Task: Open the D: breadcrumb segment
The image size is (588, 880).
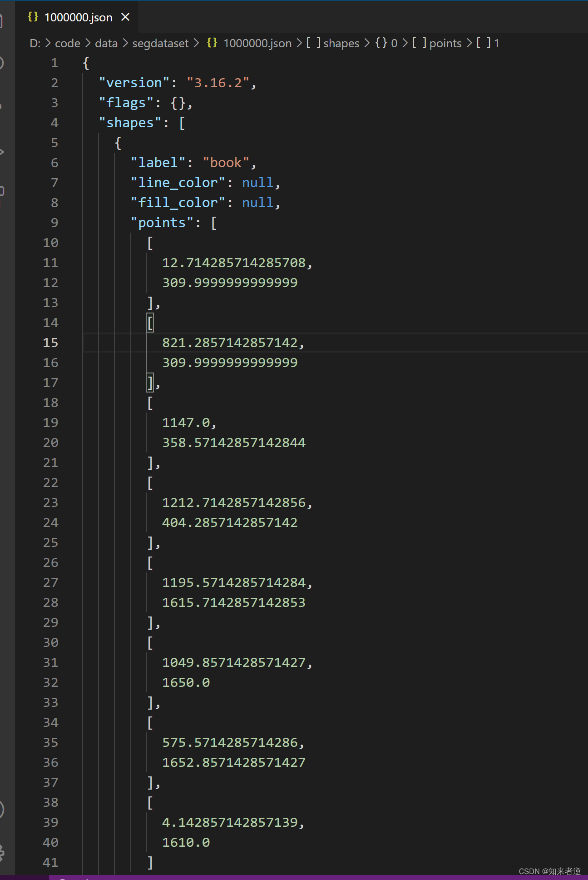Action: (x=35, y=43)
